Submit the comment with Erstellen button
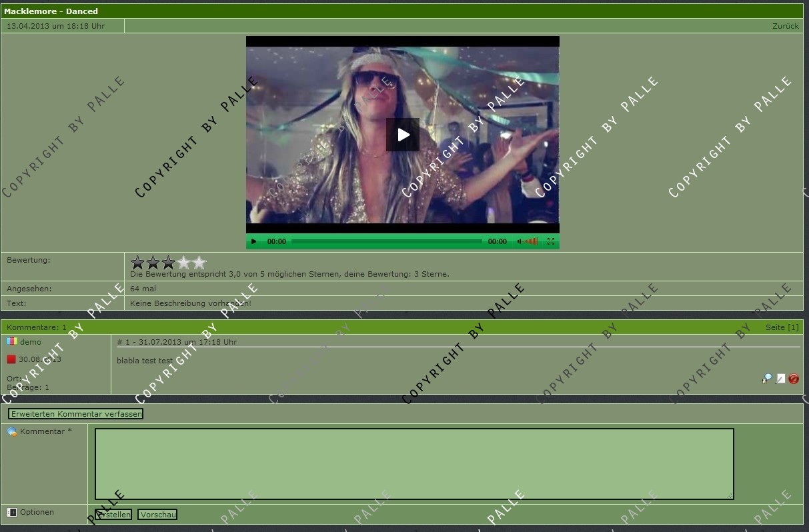This screenshot has width=809, height=532. (113, 515)
